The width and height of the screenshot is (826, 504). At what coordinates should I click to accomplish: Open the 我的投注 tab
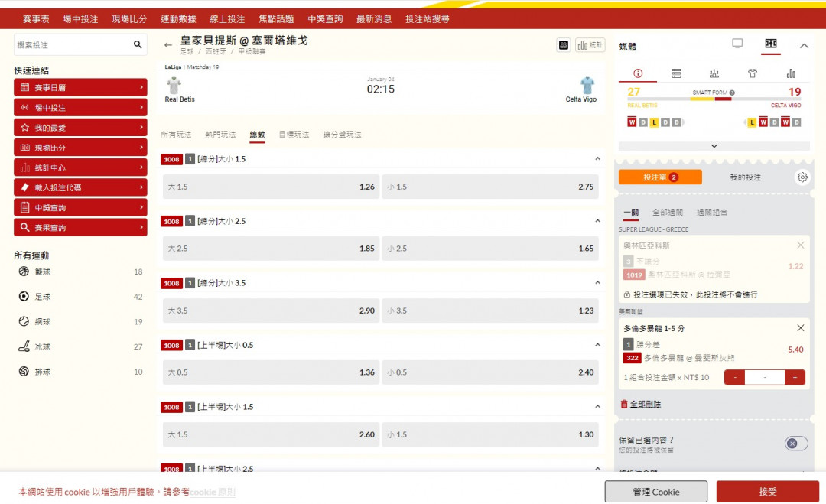pyautogui.click(x=745, y=177)
